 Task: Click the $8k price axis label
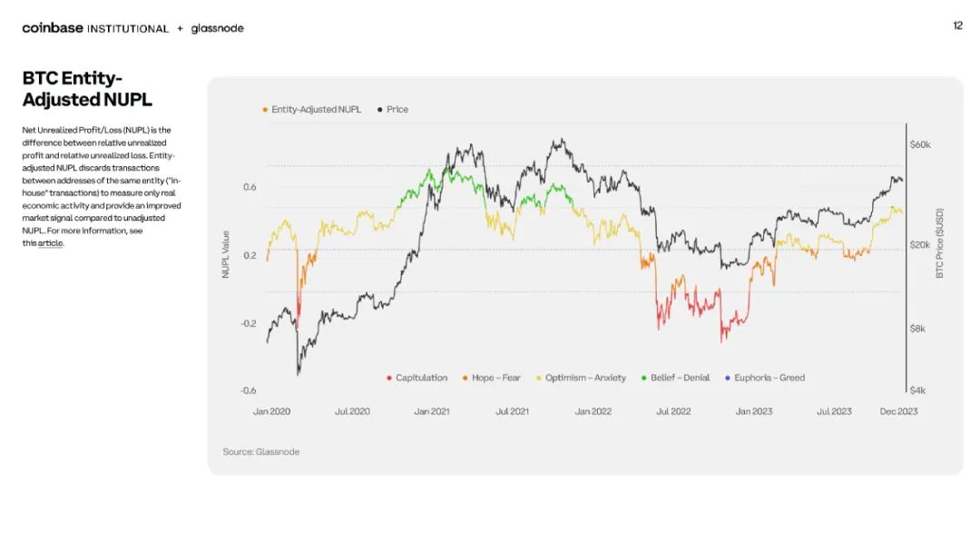click(917, 329)
